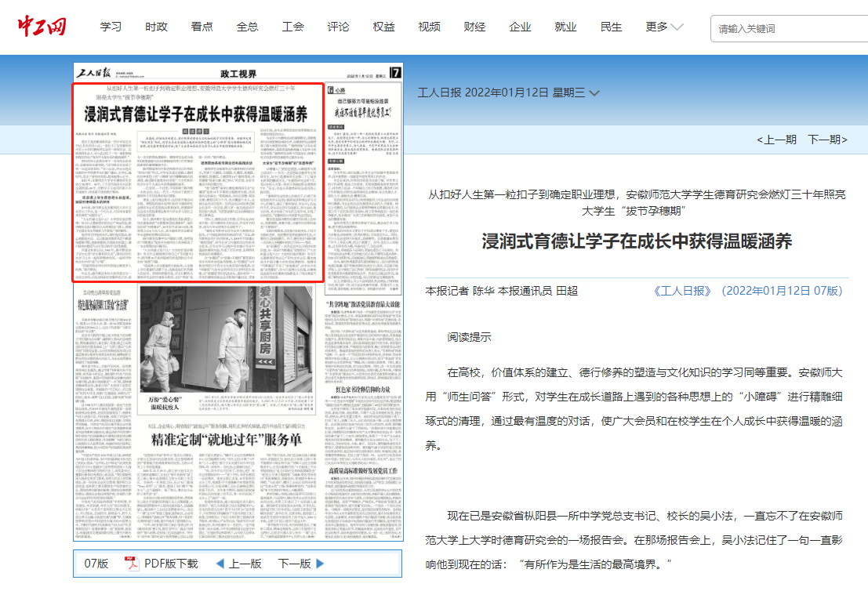
Task: Click the 请输入关键词 search field
Action: click(784, 29)
